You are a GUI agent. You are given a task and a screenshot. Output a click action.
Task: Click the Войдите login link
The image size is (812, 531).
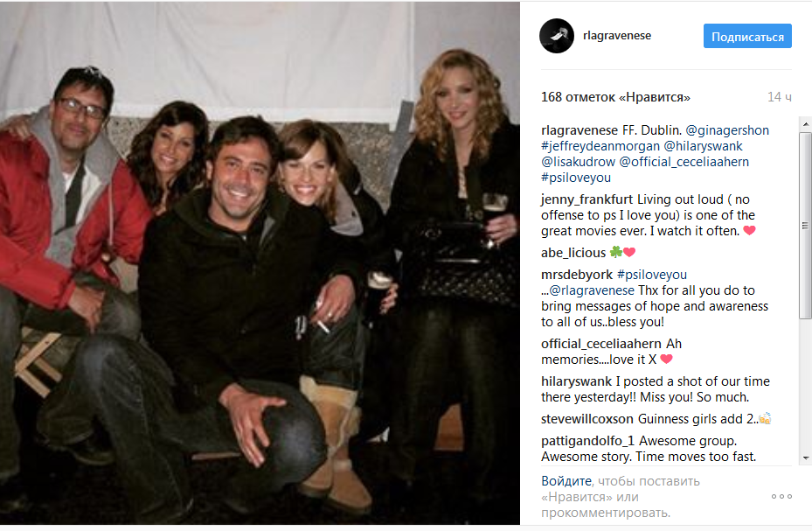click(566, 481)
